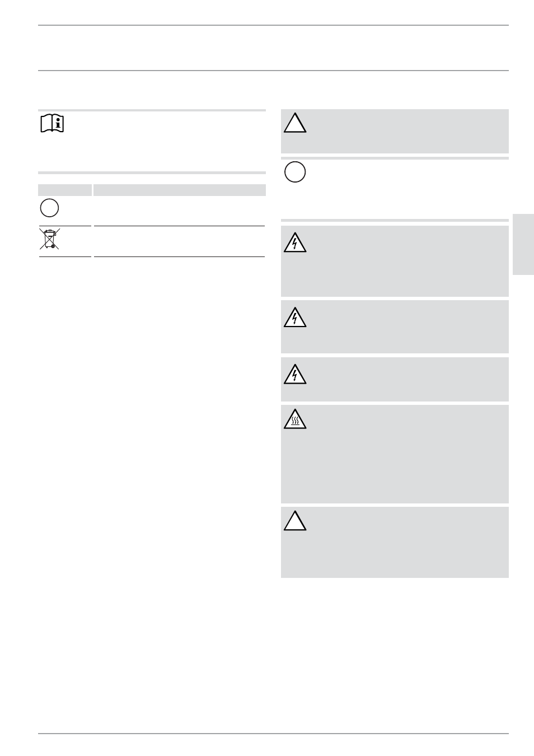Click the grey box of the hot-surface warning

(395, 454)
